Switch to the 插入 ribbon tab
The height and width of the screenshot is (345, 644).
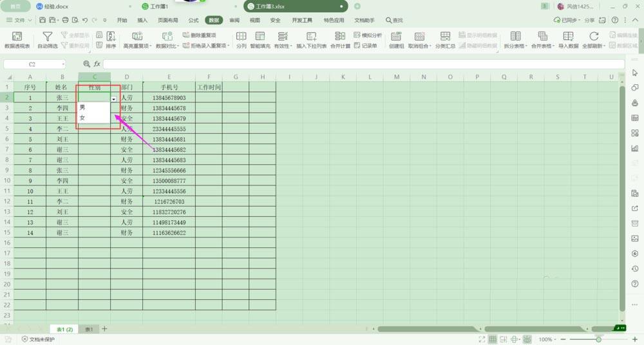142,20
